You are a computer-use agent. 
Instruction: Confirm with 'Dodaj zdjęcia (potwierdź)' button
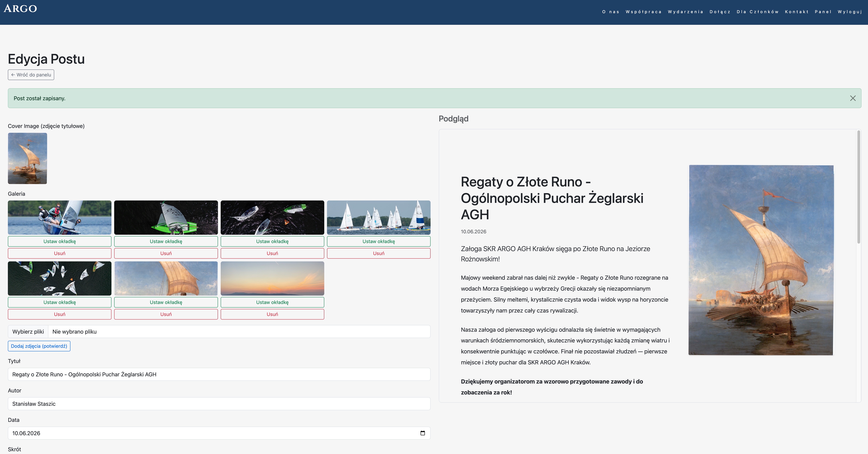point(39,346)
